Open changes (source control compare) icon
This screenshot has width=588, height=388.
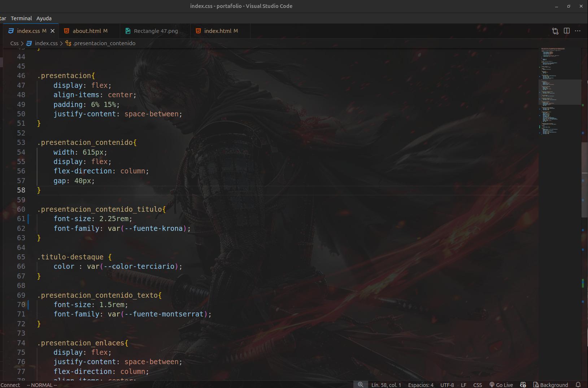(x=555, y=31)
